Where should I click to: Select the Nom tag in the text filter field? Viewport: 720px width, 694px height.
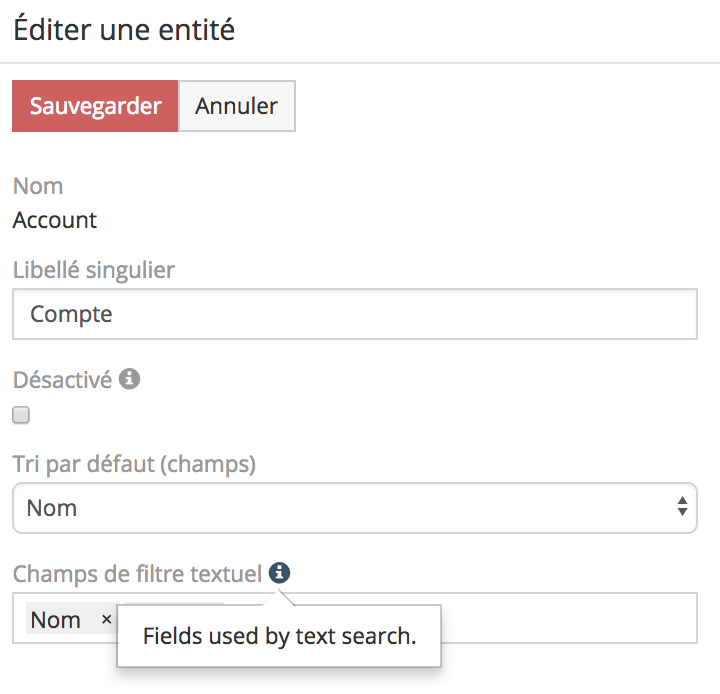(x=56, y=620)
